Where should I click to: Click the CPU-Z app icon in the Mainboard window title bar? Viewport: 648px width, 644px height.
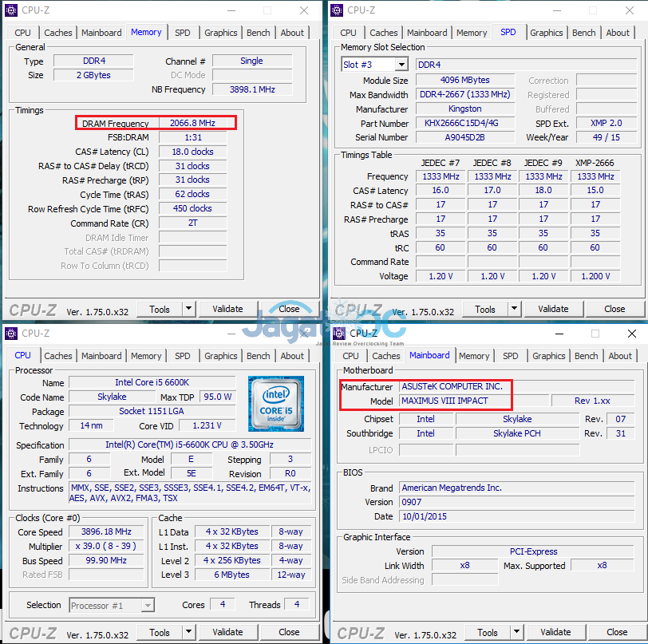[339, 333]
